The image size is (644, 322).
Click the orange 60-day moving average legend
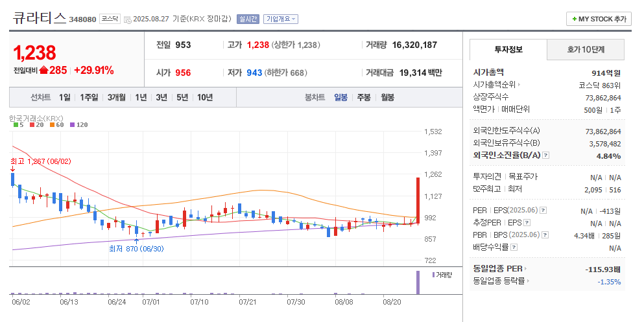[56, 124]
